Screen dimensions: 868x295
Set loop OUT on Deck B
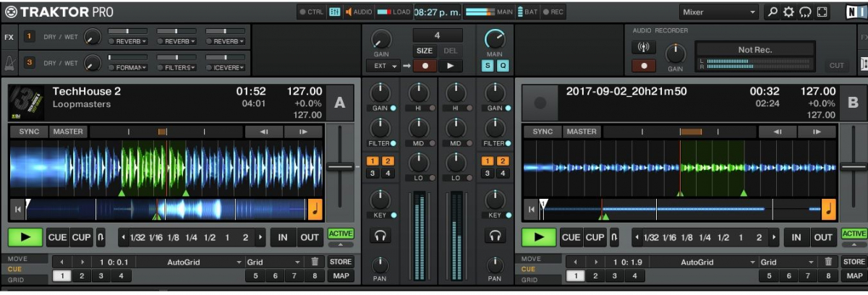823,237
